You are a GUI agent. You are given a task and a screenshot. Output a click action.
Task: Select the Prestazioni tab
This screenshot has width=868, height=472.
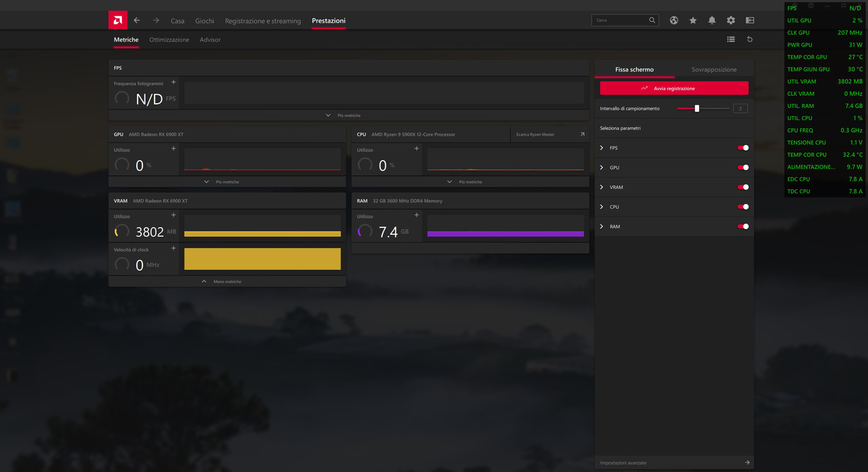click(x=329, y=21)
